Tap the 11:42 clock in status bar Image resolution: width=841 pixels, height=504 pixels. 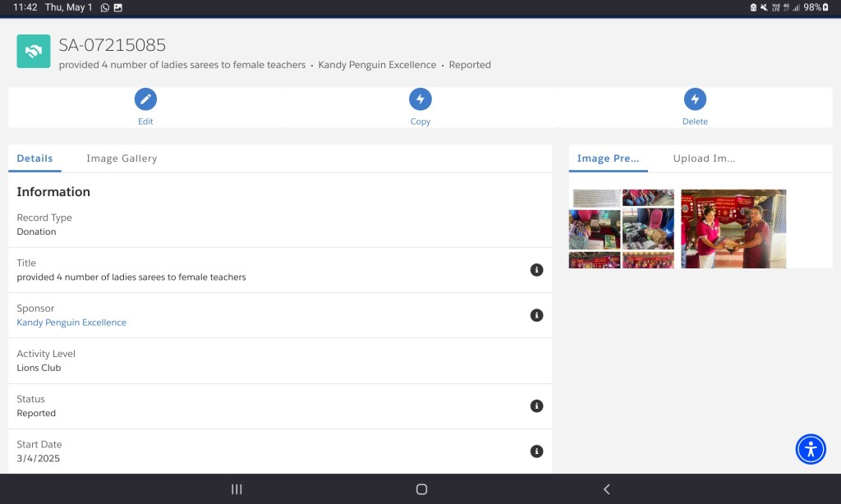[x=25, y=7]
